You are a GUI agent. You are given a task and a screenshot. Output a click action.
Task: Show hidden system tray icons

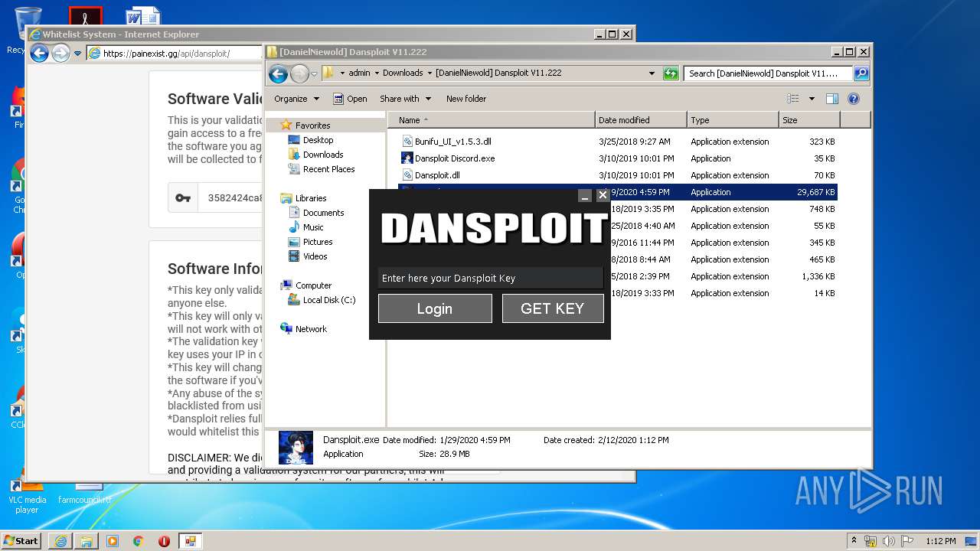(x=854, y=540)
